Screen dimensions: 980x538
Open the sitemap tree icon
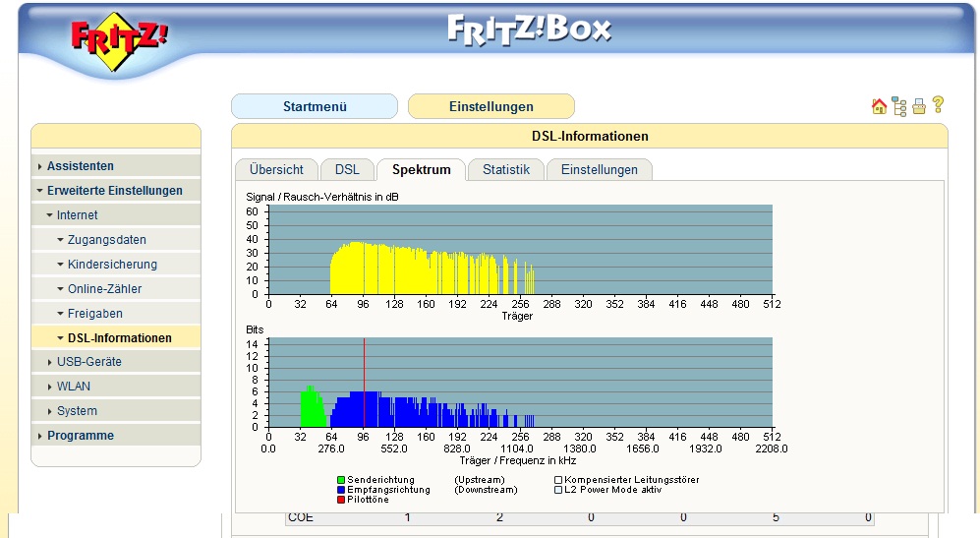tap(898, 106)
